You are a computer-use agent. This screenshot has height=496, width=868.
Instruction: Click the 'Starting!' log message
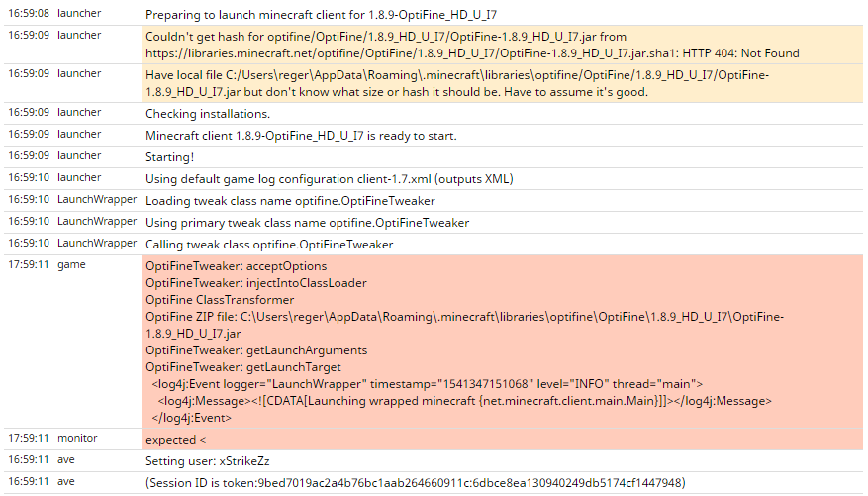pos(169,157)
